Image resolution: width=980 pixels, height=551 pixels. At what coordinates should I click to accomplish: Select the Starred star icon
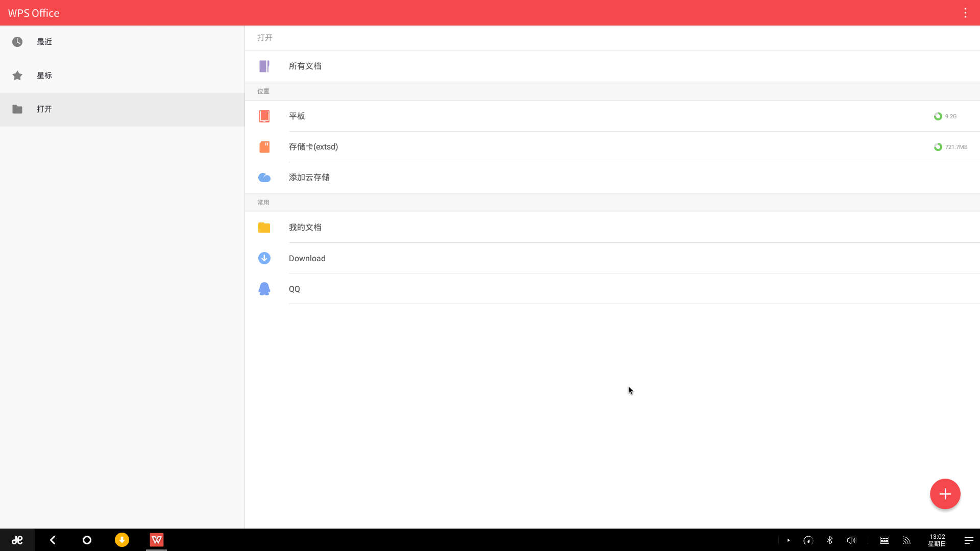point(17,76)
